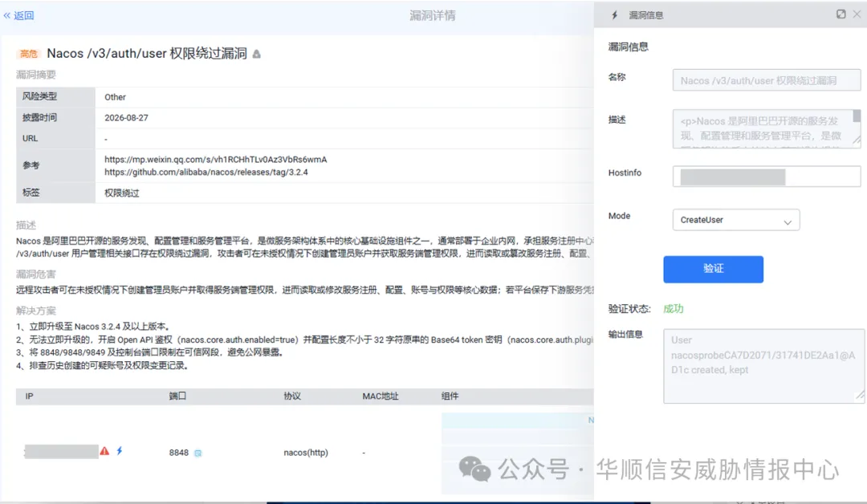
Task: Click the Nacos /v3/auth/user vulnerability title
Action: pos(147,54)
